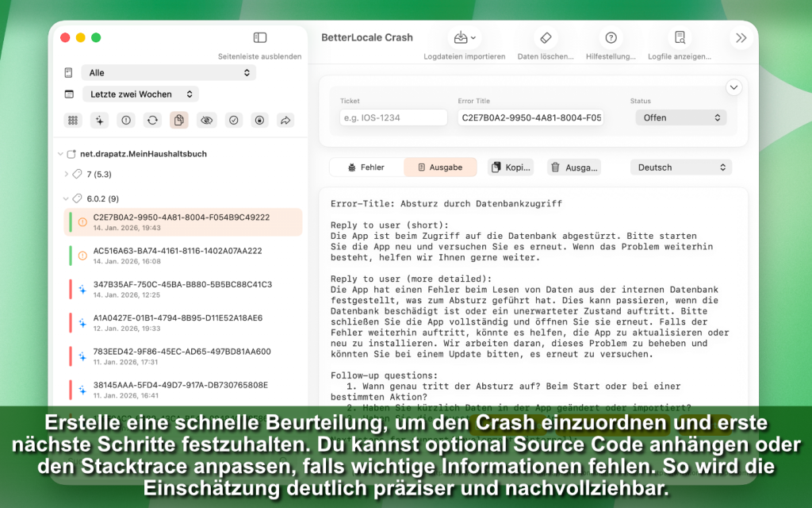The image size is (812, 508).
Task: Click the Ticket input field
Action: click(x=393, y=117)
